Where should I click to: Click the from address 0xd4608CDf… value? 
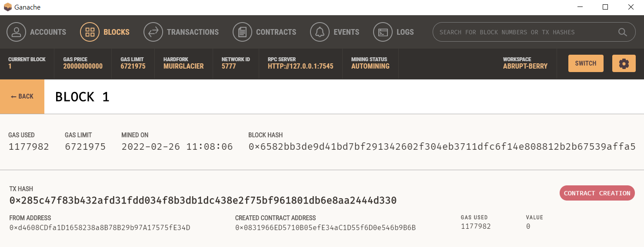point(100,227)
